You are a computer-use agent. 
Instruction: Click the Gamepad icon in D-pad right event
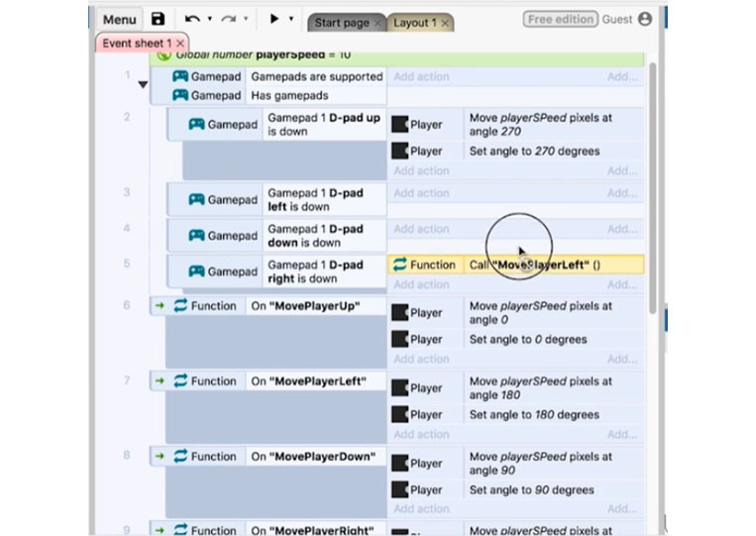point(196,270)
